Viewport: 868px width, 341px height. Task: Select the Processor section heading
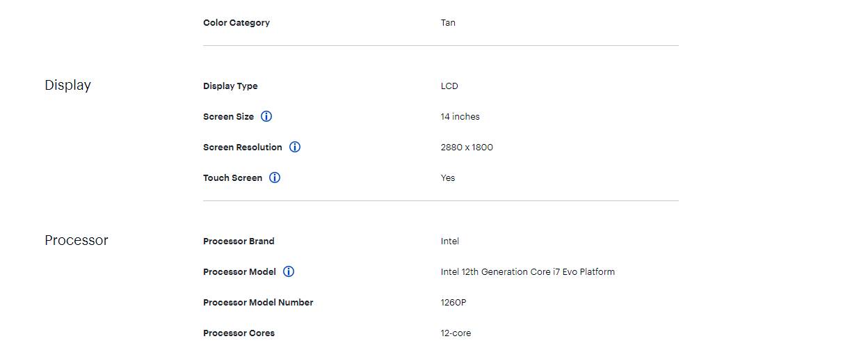[77, 240]
